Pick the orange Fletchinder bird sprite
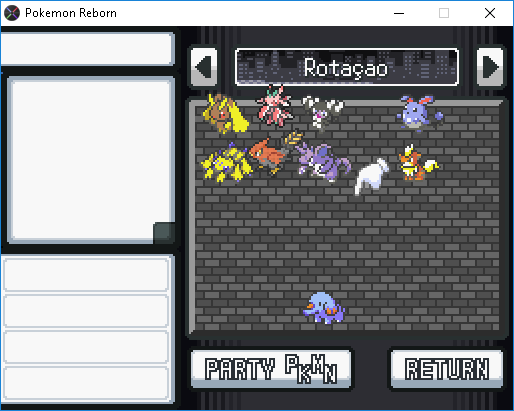Image resolution: width=514 pixels, height=411 pixels. pos(275,153)
